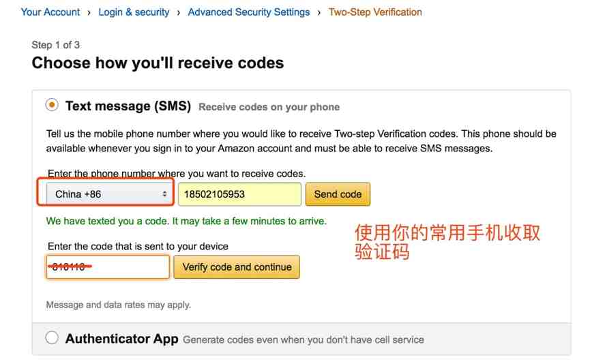Open Advanced Security Settings breadcrumb link
This screenshot has width=590, height=364.
coord(249,12)
